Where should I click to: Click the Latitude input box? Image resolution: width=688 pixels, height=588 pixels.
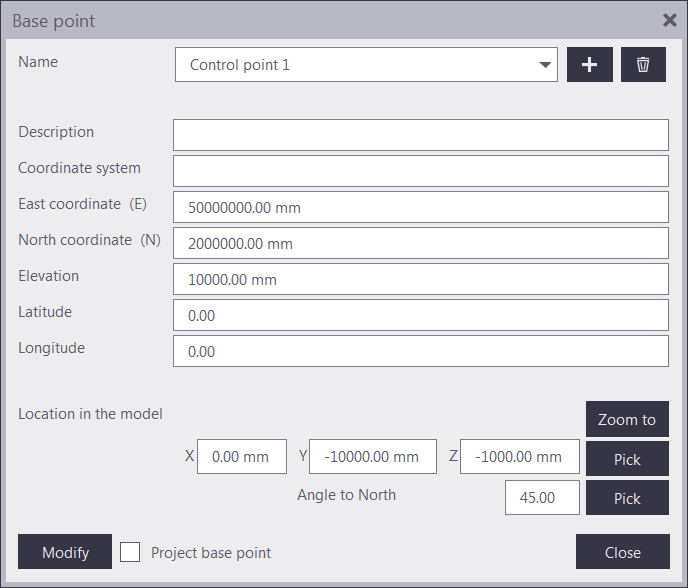pos(420,315)
